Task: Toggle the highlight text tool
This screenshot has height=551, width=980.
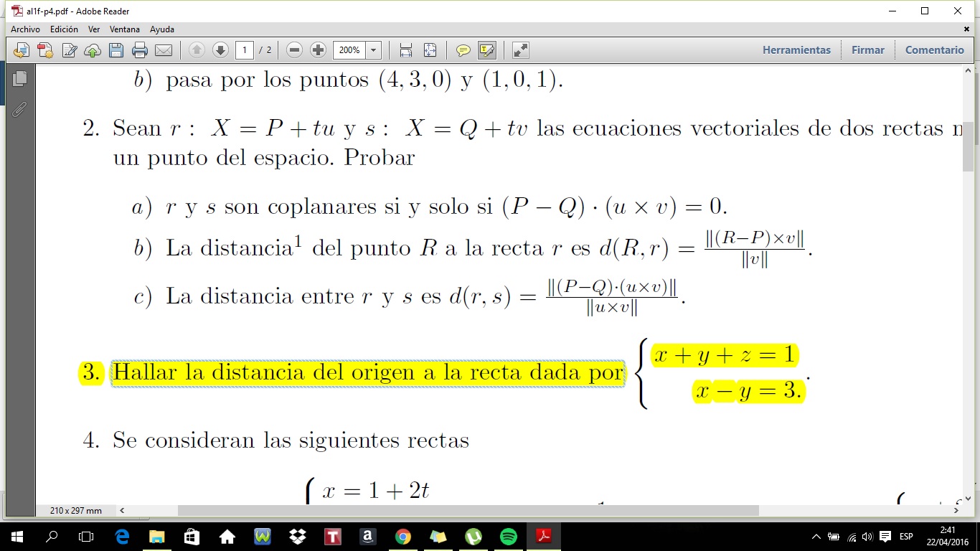Action: pyautogui.click(x=487, y=50)
